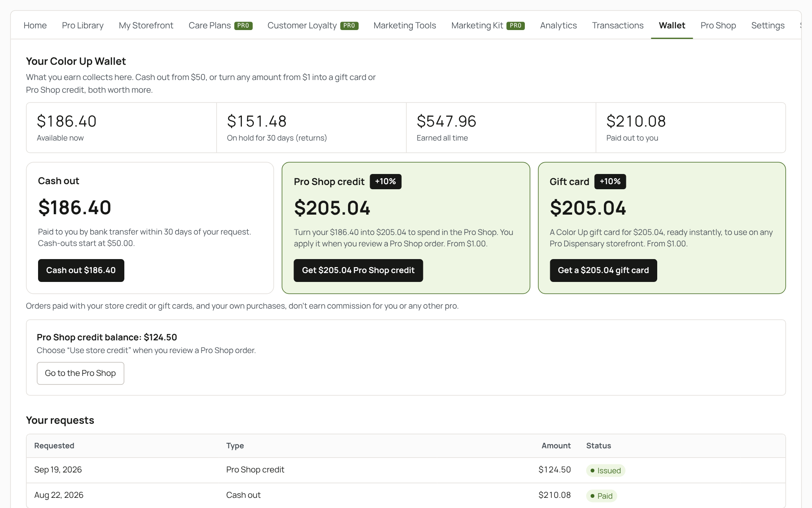Image resolution: width=812 pixels, height=508 pixels.
Task: Click the Your requests heading
Action: (x=60, y=420)
